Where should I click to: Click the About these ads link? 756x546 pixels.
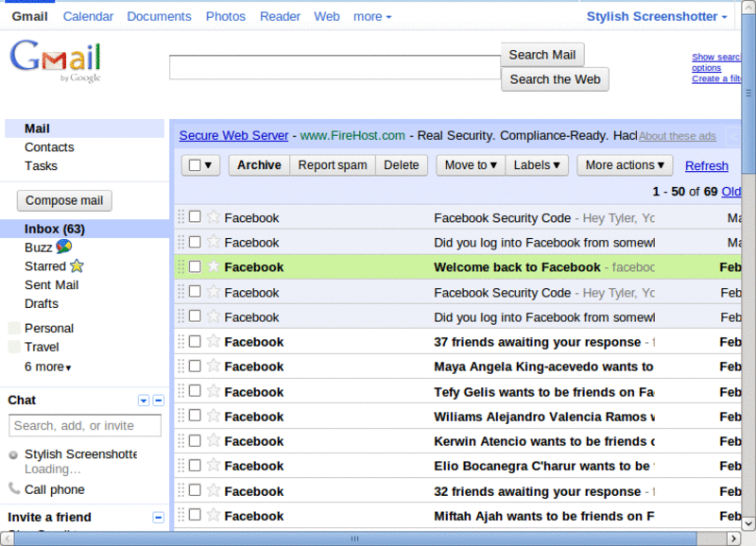pyautogui.click(x=678, y=136)
